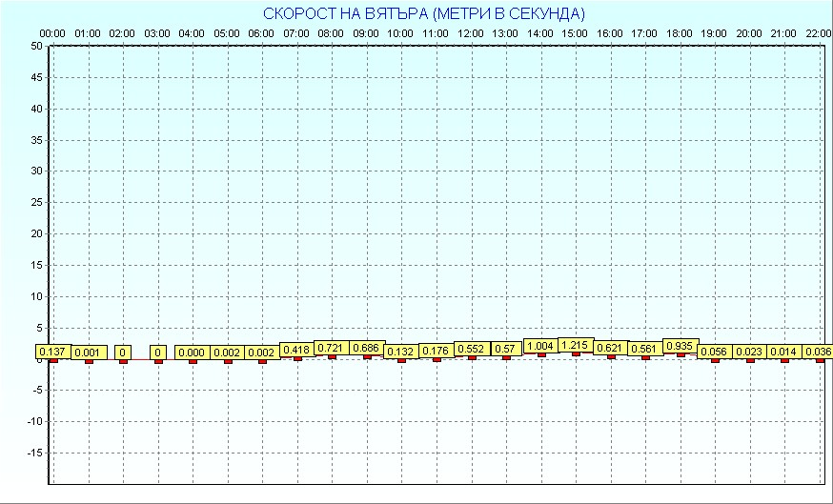Select the red point marker at 18:00
Screen dimensions: 833x504
pyautogui.click(x=681, y=354)
